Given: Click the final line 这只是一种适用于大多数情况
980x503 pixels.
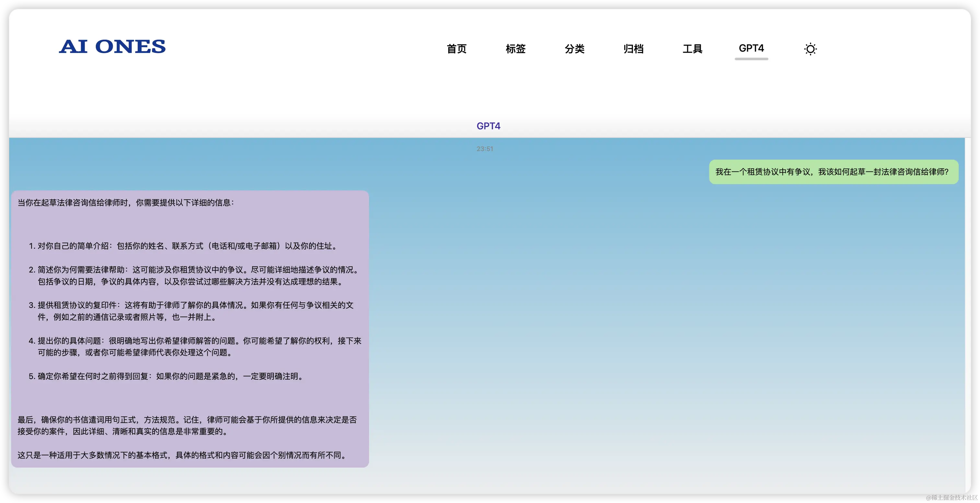Looking at the screenshot, I should click(182, 455).
